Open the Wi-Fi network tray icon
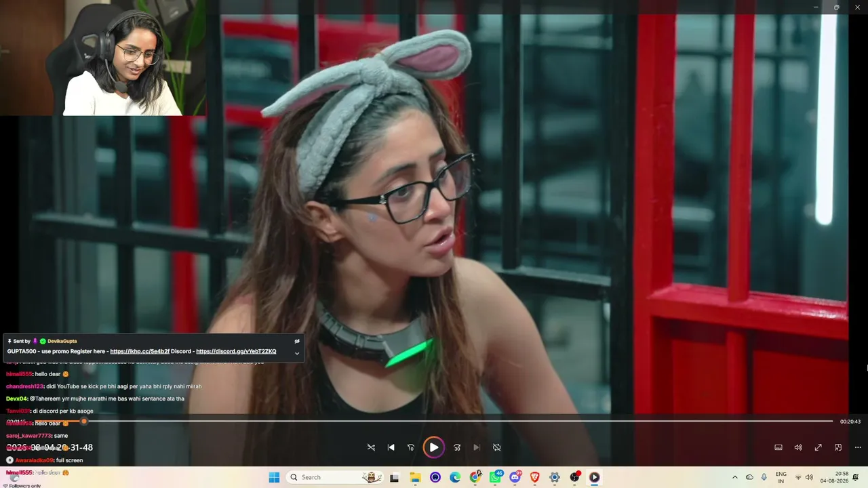The height and width of the screenshot is (488, 868). tap(798, 477)
